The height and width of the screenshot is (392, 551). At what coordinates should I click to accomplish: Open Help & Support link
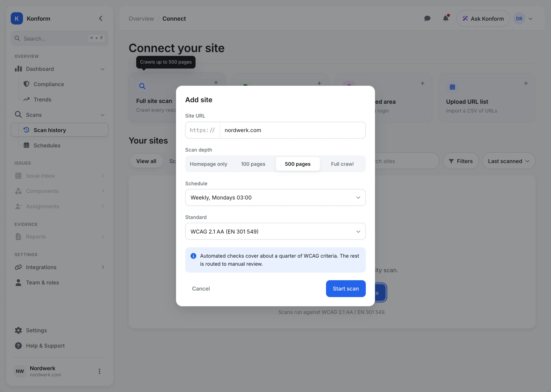(60, 346)
